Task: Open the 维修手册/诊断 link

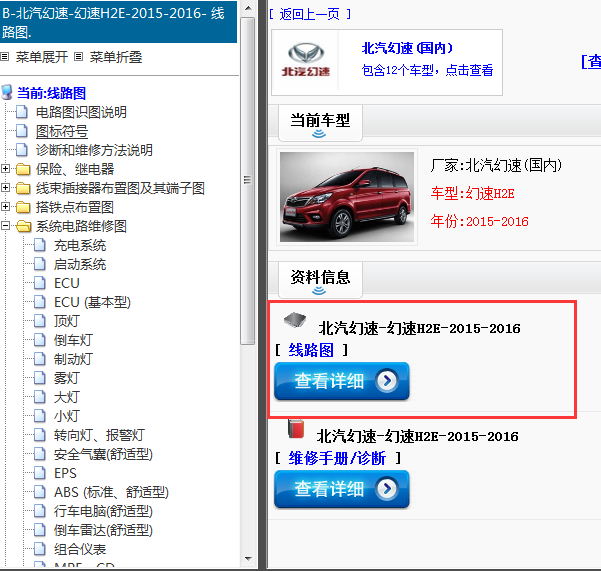Action: click(337, 458)
